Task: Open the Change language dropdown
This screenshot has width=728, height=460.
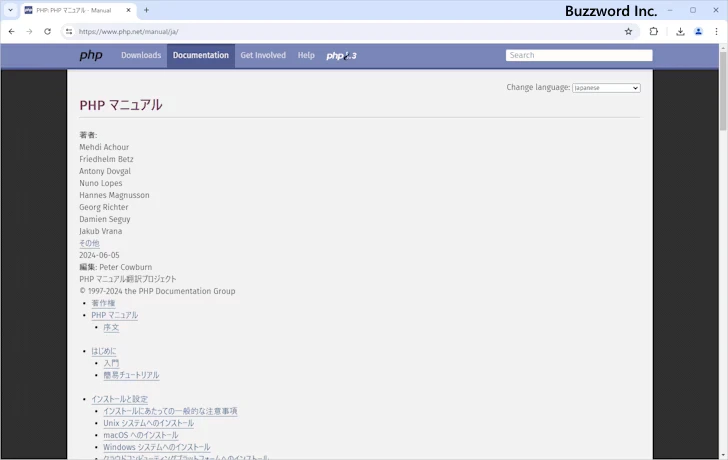Action: click(606, 88)
